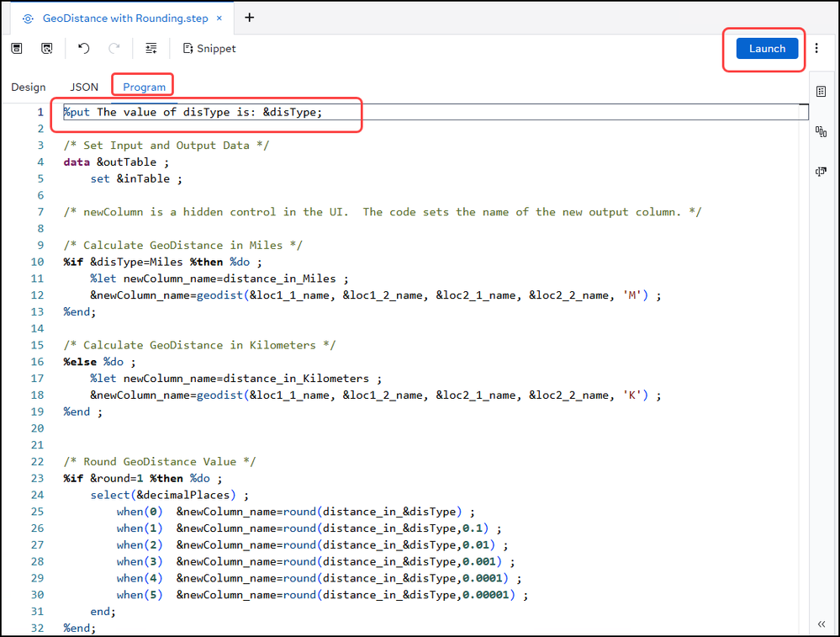This screenshot has height=637, width=840.
Task: Click the Save icon in the toolbar
Action: pos(17,48)
